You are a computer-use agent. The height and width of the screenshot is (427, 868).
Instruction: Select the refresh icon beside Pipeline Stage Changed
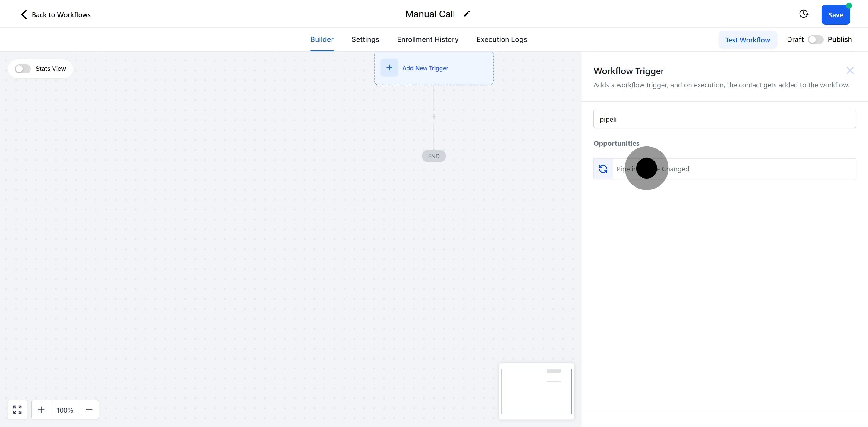tap(603, 169)
